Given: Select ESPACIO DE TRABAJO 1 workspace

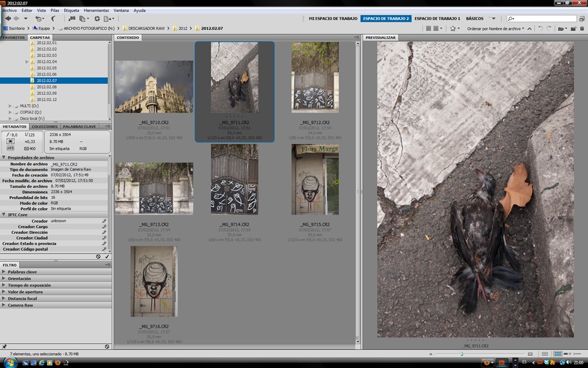Looking at the screenshot, I should pyautogui.click(x=437, y=18).
